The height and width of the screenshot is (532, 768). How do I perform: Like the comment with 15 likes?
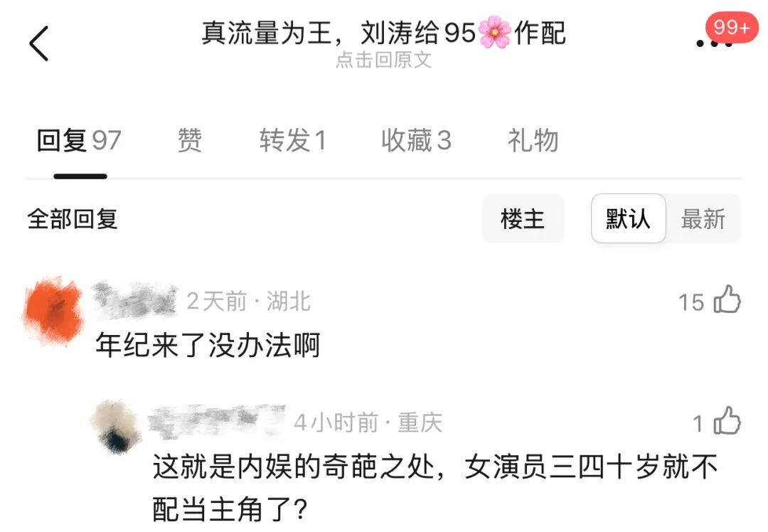point(727,299)
